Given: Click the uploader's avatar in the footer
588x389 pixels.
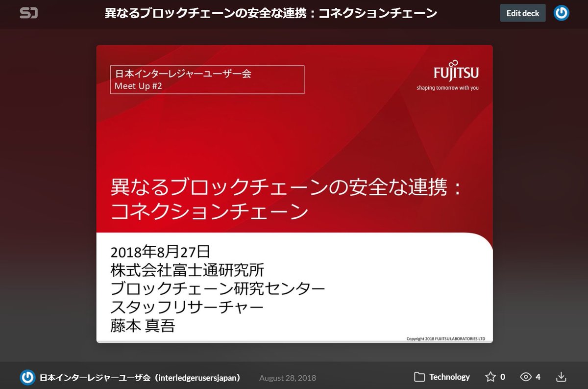Looking at the screenshot, I should click(28, 377).
